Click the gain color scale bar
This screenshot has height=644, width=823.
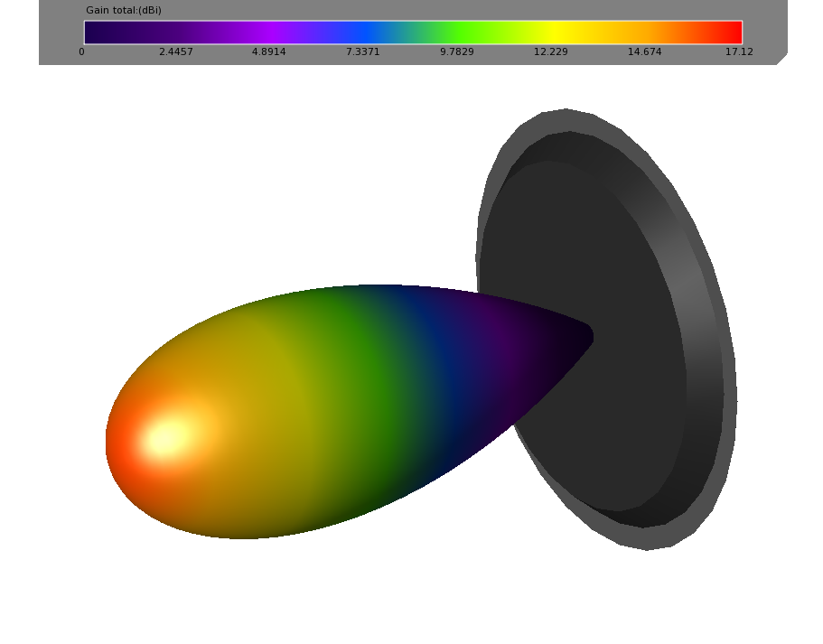click(413, 33)
